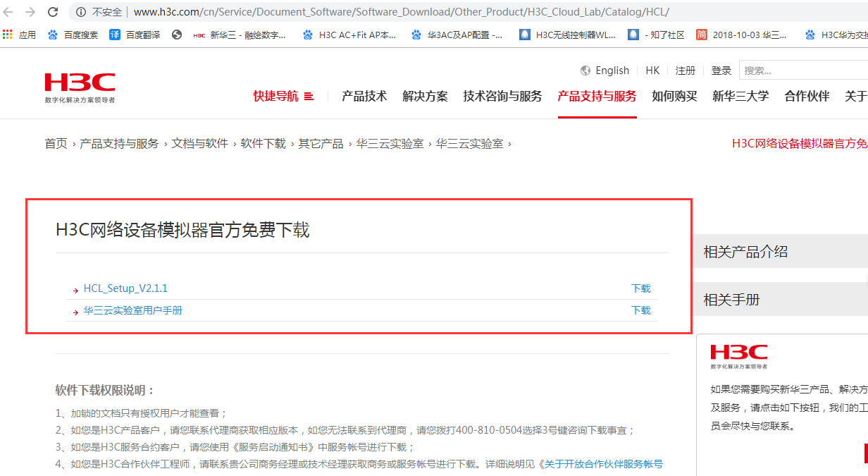Click the 注册 register link
The height and width of the screenshot is (476, 868).
click(686, 71)
